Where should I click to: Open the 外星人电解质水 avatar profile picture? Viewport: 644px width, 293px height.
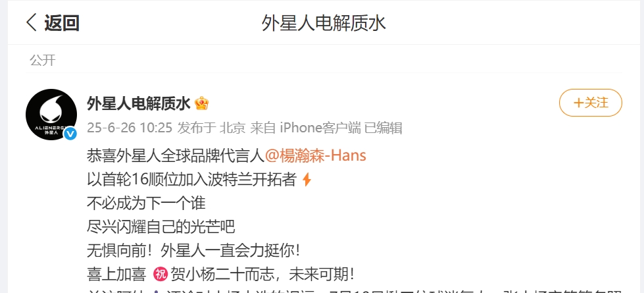(x=51, y=115)
